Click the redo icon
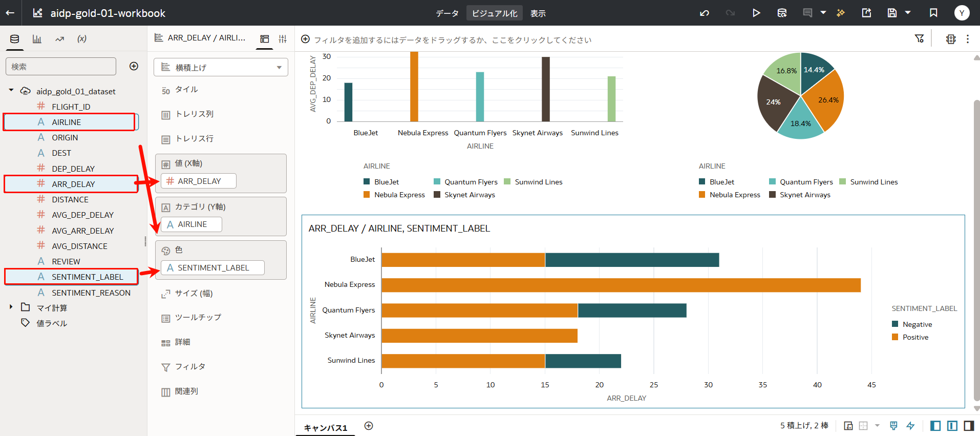 (730, 13)
